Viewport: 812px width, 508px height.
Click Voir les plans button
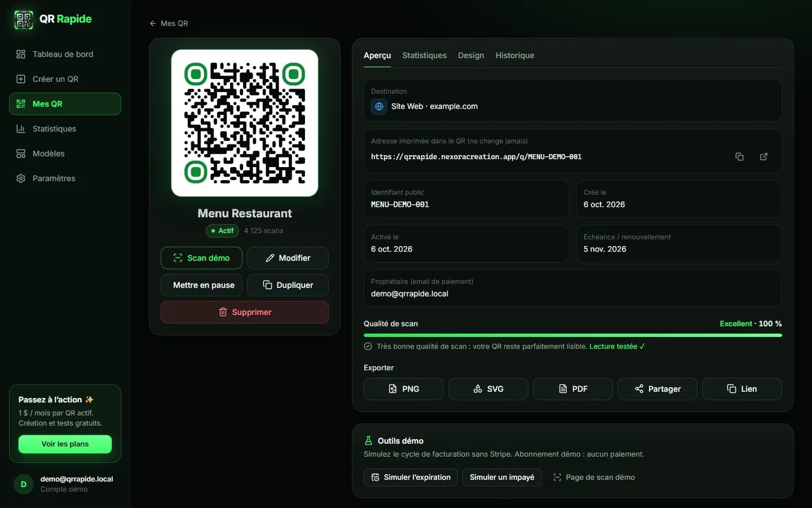65,444
